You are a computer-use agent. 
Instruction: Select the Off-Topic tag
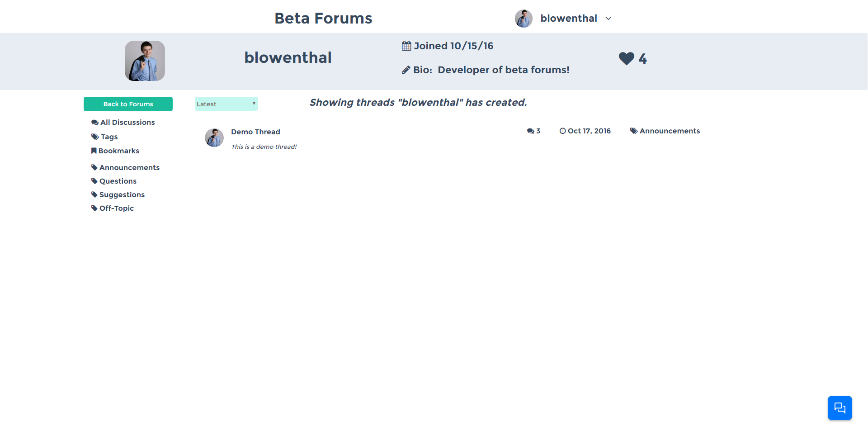coord(116,209)
